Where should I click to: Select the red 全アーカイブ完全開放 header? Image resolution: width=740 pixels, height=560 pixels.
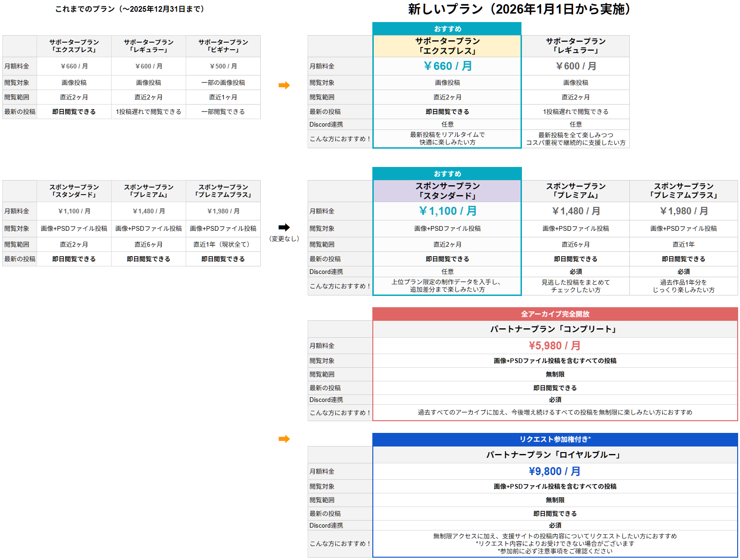555,314
